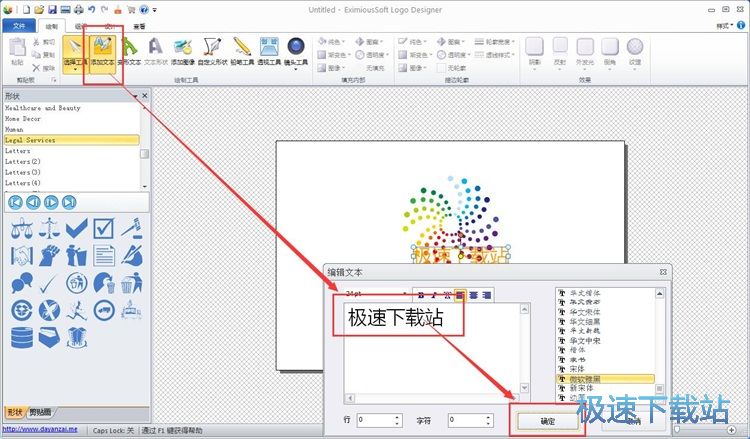Screen dimensions: 750x439
Task: Insert the gavel shape
Action: pyautogui.click(x=132, y=229)
